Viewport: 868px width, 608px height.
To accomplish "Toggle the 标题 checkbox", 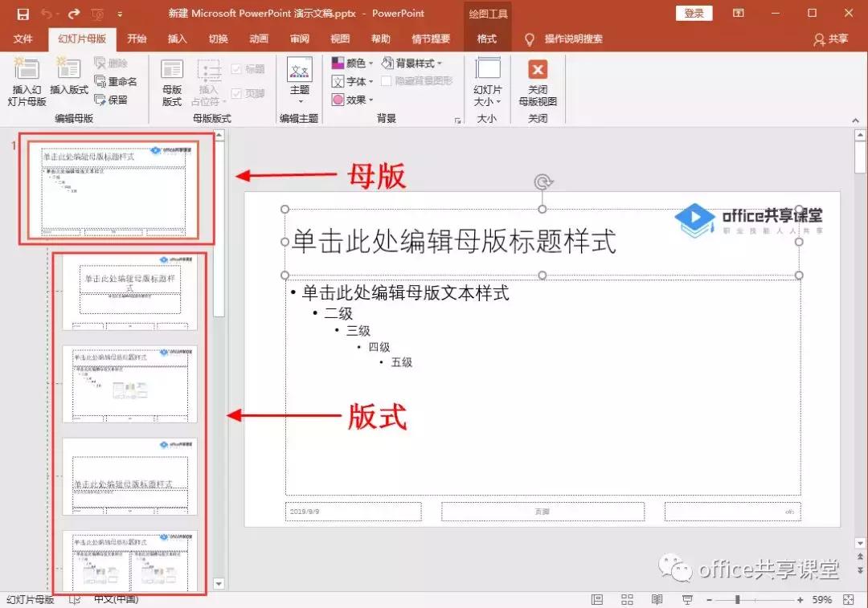I will [237, 67].
